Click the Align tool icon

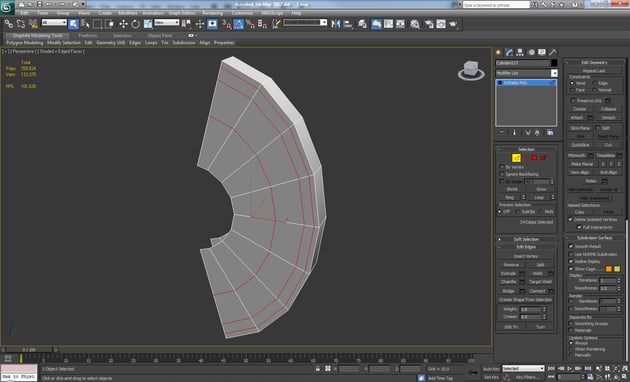pos(348,24)
